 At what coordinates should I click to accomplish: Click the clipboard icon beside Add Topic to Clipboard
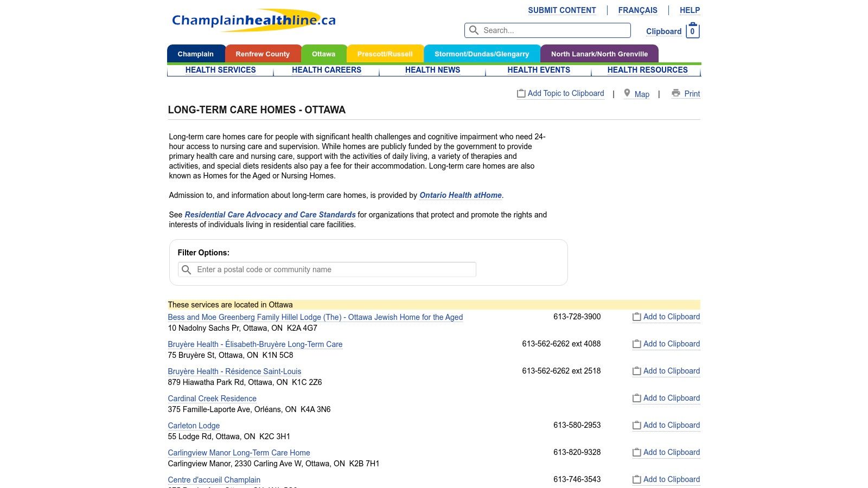click(521, 93)
